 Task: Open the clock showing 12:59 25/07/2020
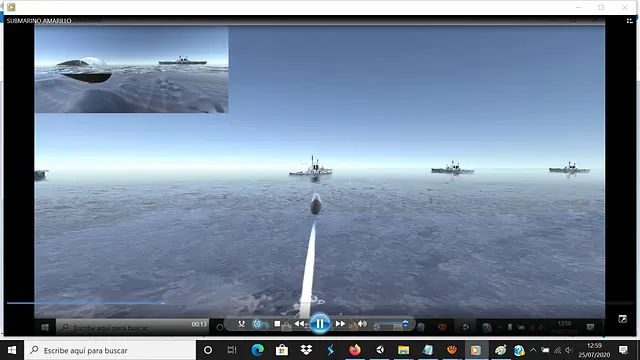(594, 350)
